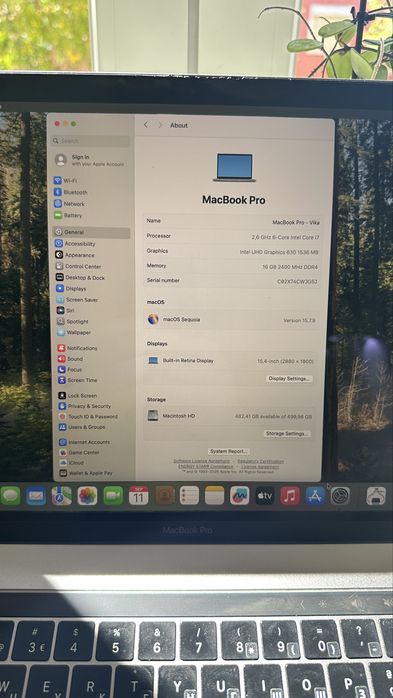The image size is (393, 698).
Task: Focus the settings Search field
Action: point(90,141)
